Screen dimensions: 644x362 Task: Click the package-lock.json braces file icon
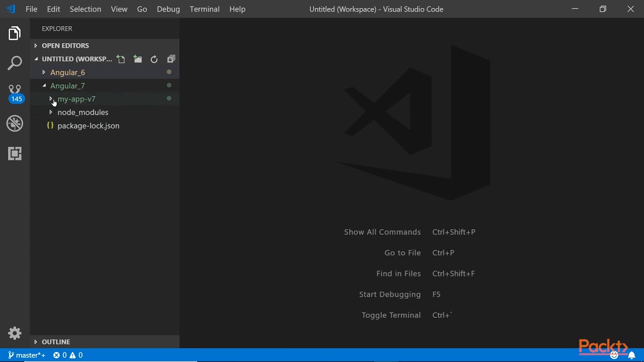[50, 126]
